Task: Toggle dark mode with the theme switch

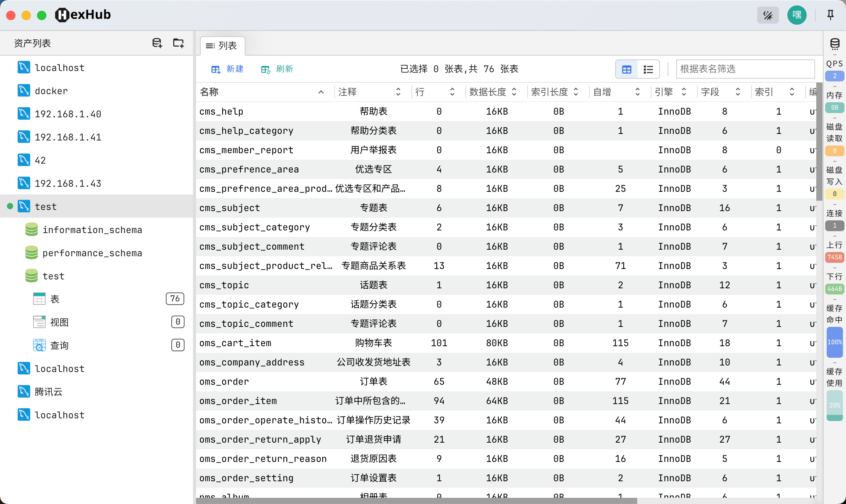Action: coord(768,15)
